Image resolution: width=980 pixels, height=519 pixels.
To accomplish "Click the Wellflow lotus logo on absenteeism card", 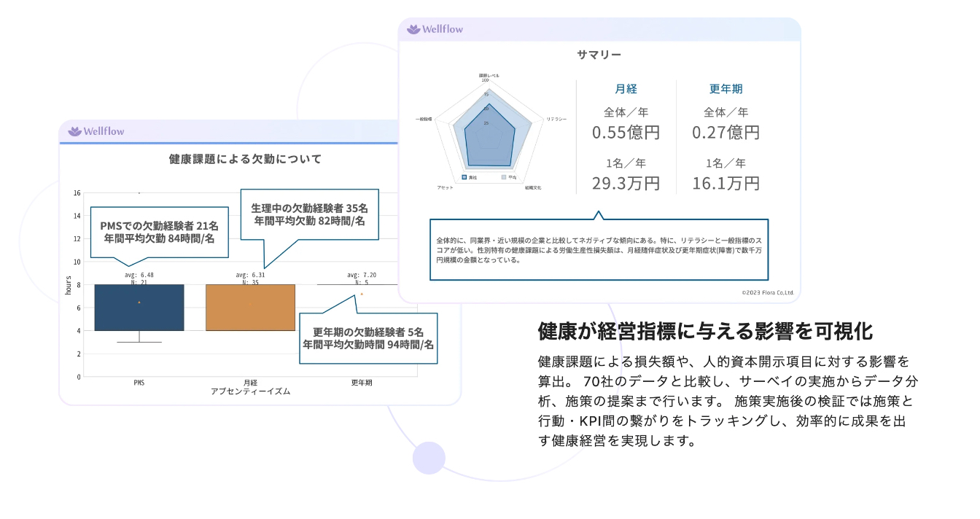I will [74, 131].
